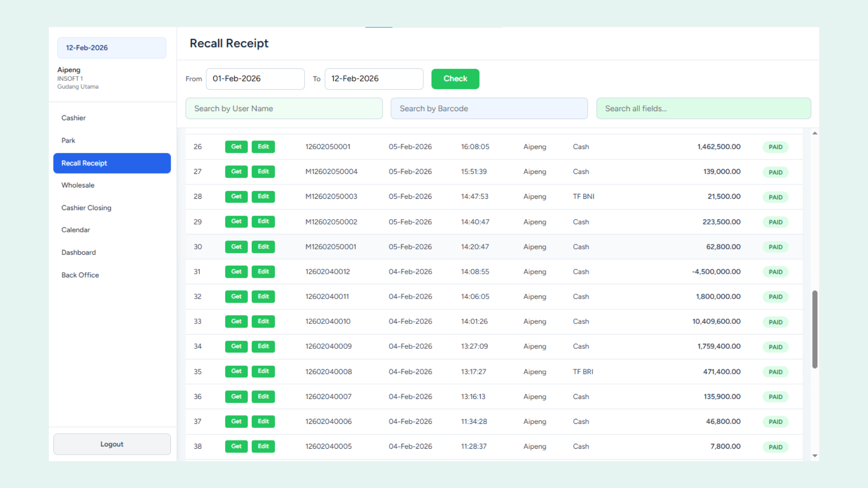Open the Cashier menu item
This screenshot has width=868, height=488.
(x=73, y=118)
